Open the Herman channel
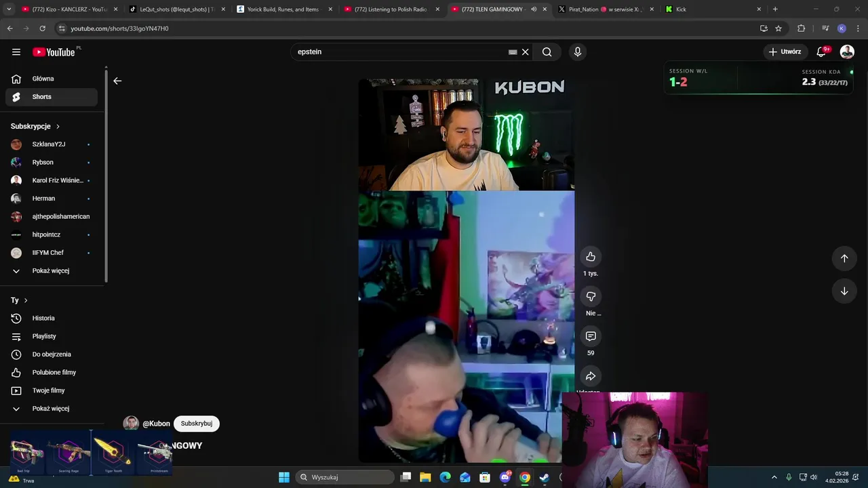This screenshot has width=868, height=488. pyautogui.click(x=52, y=199)
